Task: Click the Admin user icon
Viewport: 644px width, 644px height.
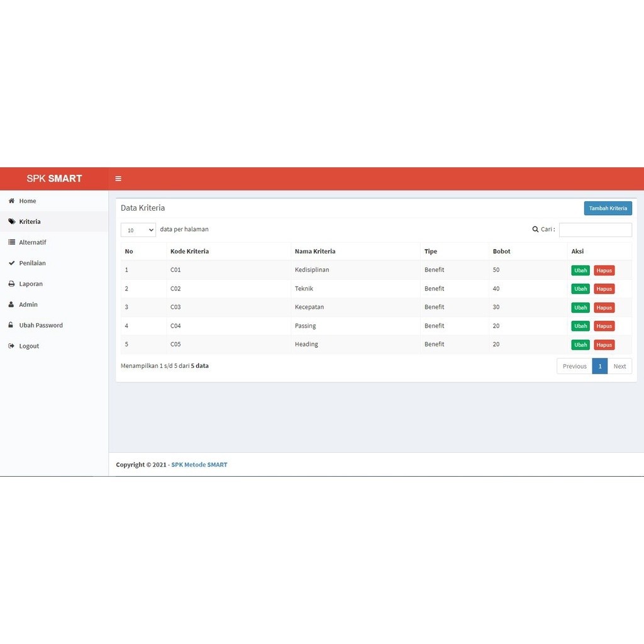Action: 11,305
